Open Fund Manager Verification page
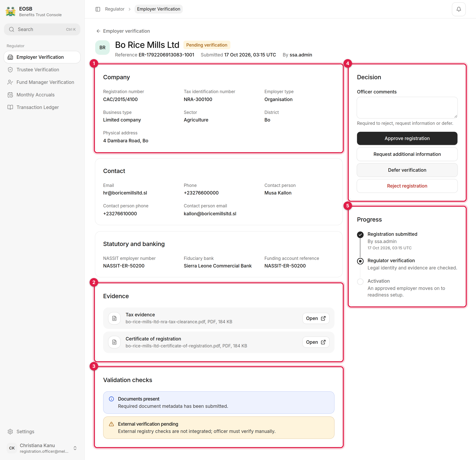 point(42,82)
